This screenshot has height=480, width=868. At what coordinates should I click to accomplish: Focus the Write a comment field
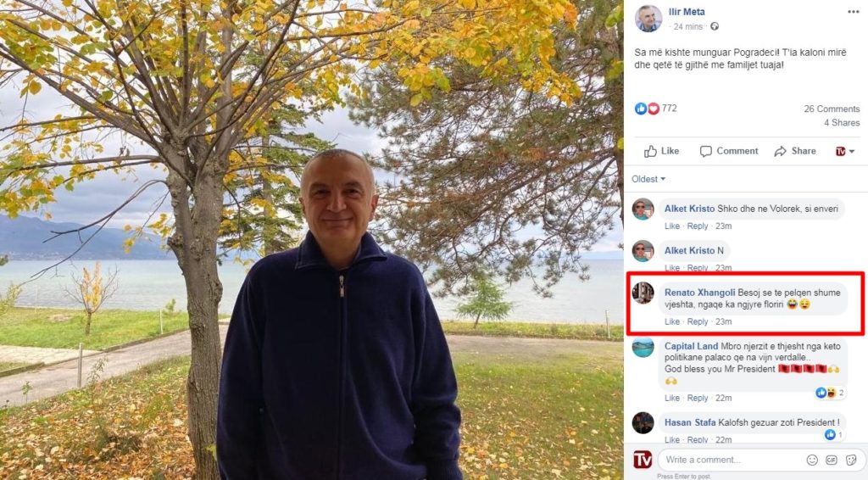[729, 460]
